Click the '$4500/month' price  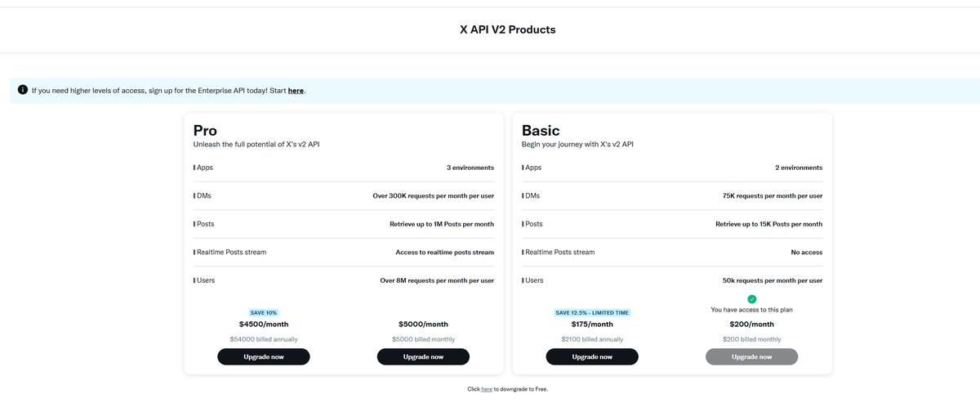tap(264, 325)
